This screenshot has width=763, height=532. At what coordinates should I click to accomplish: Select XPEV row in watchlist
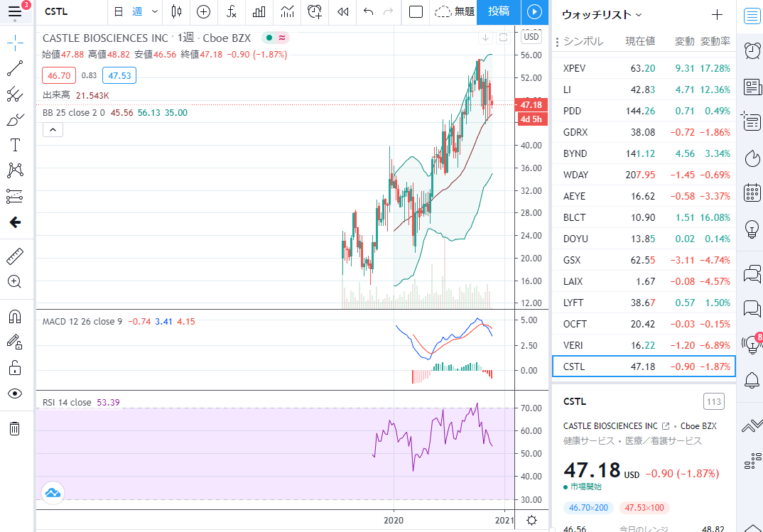click(644, 68)
